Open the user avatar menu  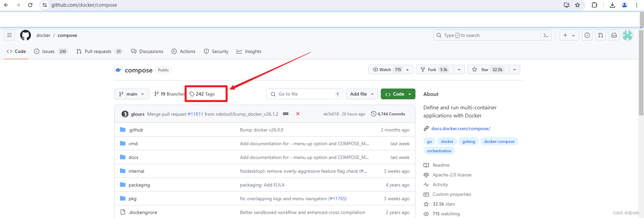[628, 35]
